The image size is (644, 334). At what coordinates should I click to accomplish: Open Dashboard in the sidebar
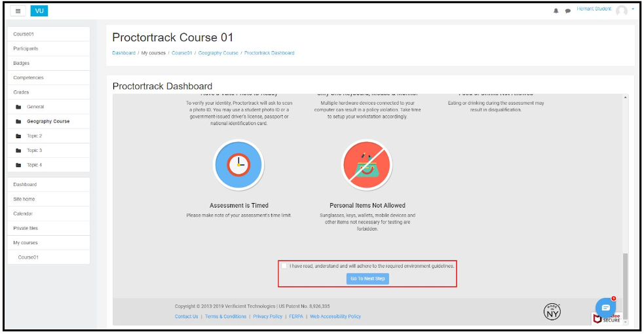[48, 185]
